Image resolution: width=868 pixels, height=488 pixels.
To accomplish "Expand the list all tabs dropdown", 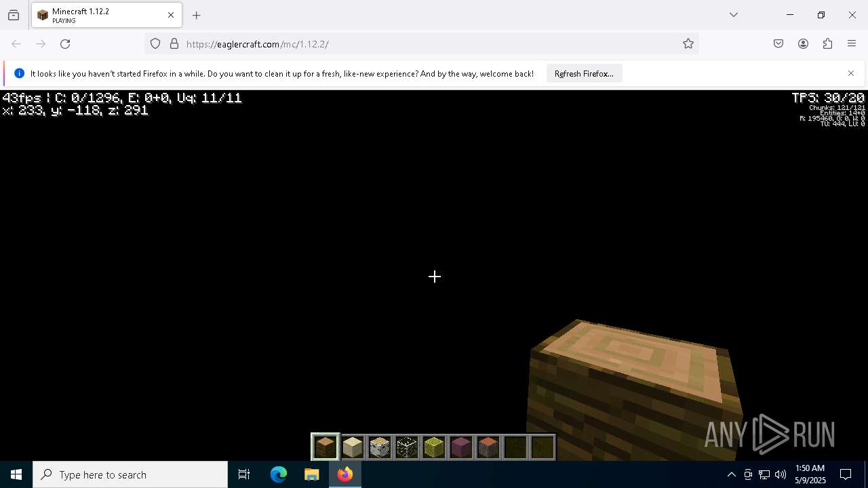I will (734, 15).
